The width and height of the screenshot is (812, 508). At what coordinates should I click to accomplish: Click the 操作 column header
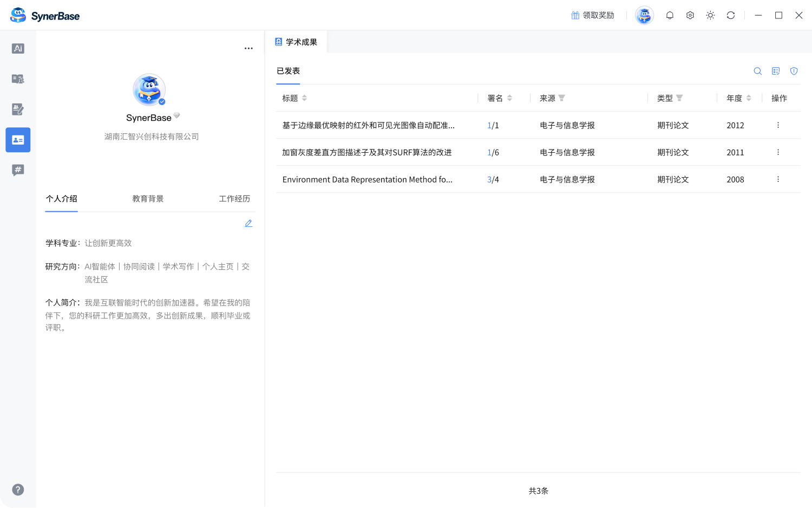pos(779,98)
